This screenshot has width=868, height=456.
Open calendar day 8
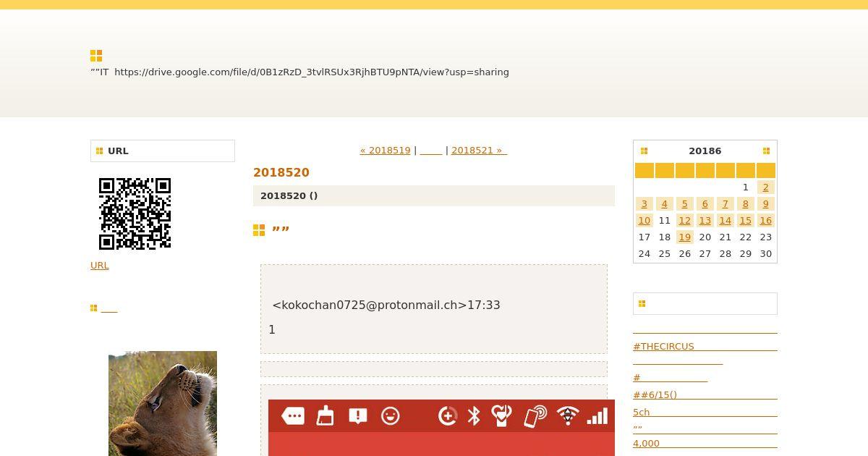(746, 204)
